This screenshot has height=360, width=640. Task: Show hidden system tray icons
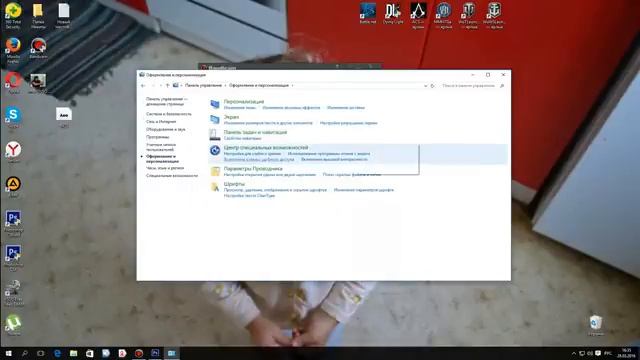click(574, 353)
